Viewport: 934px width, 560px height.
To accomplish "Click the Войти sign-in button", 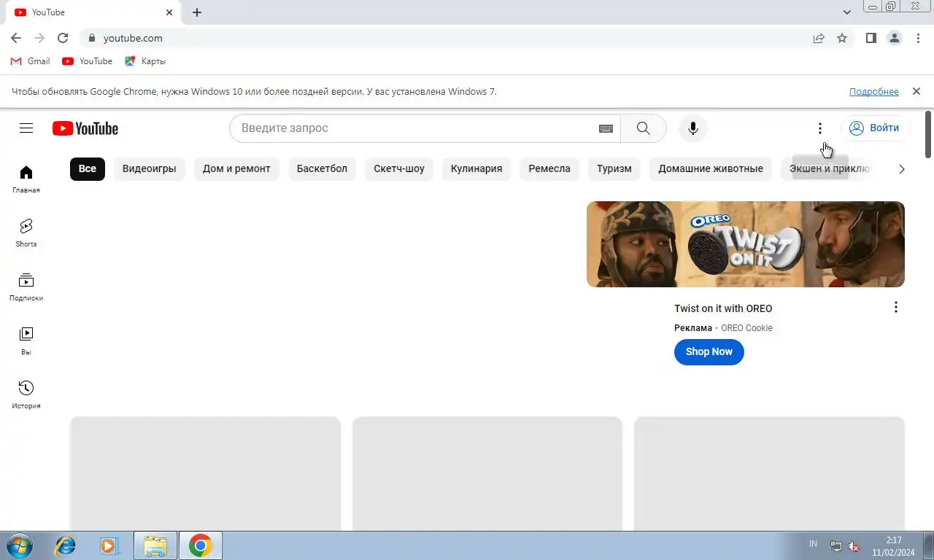I will click(876, 128).
